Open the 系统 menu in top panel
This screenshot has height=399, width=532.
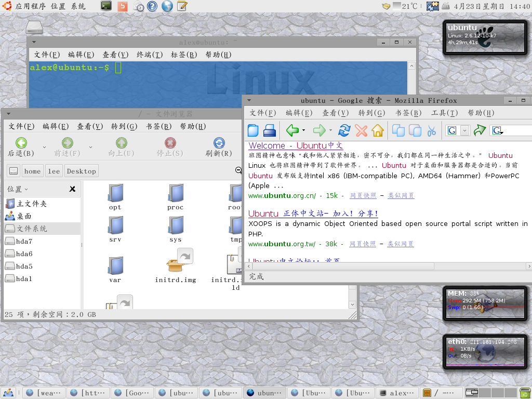pyautogui.click(x=78, y=6)
